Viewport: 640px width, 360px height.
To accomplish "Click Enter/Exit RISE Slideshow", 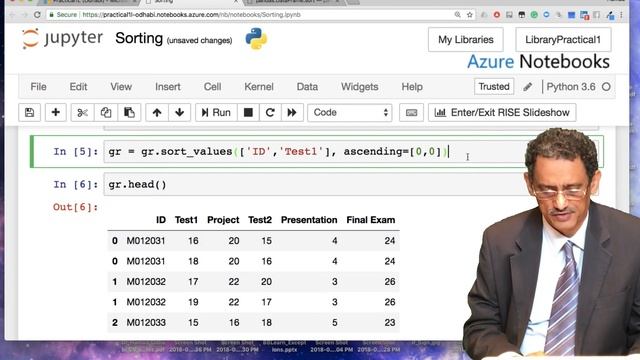I will pos(502,112).
